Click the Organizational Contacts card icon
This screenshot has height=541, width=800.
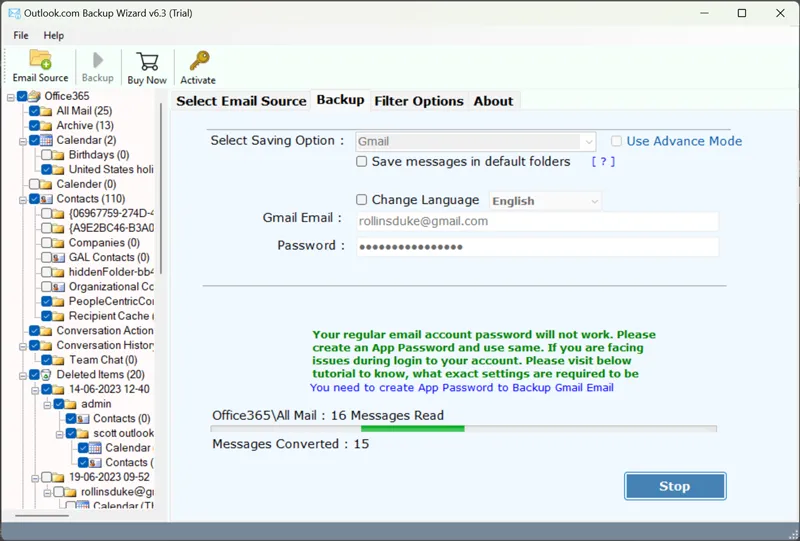click(x=59, y=287)
